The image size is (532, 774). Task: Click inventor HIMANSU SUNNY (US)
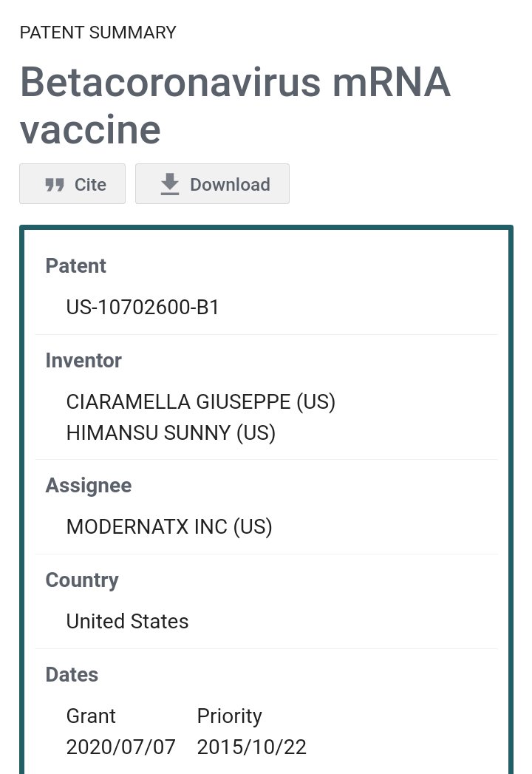[x=171, y=432]
